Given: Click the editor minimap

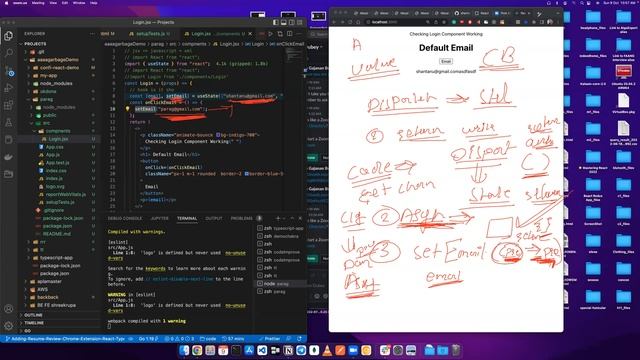Looking at the screenshot, I should tap(294, 55).
